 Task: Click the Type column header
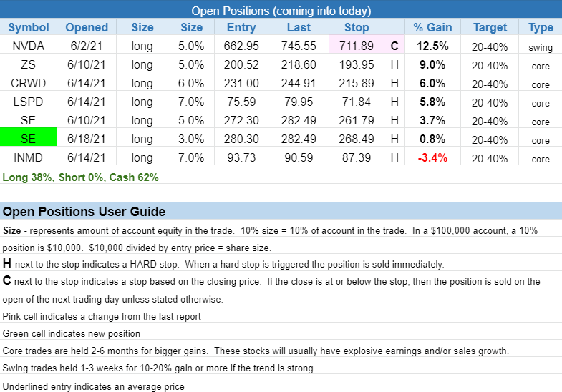tap(541, 27)
